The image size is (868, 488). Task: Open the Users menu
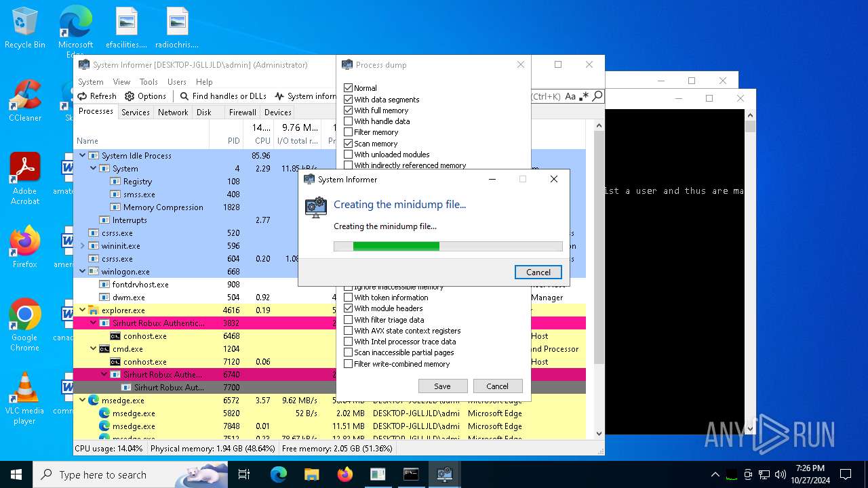click(x=177, y=81)
